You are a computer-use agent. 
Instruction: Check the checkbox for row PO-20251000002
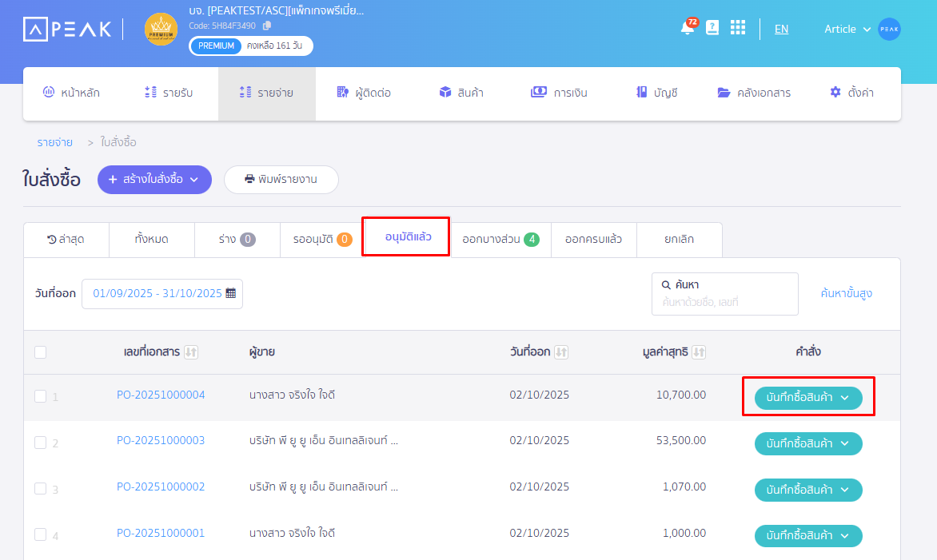click(40, 487)
